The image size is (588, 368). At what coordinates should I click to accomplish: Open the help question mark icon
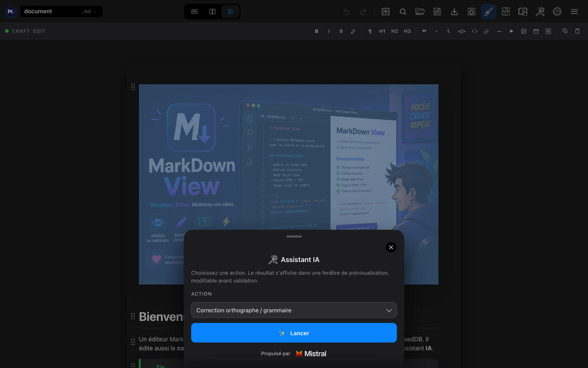point(557,11)
